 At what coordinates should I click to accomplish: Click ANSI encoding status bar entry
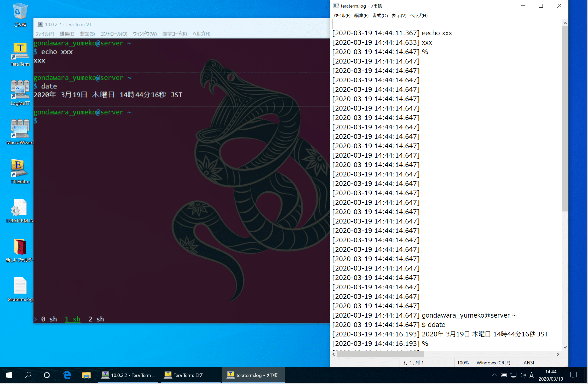tap(529, 363)
